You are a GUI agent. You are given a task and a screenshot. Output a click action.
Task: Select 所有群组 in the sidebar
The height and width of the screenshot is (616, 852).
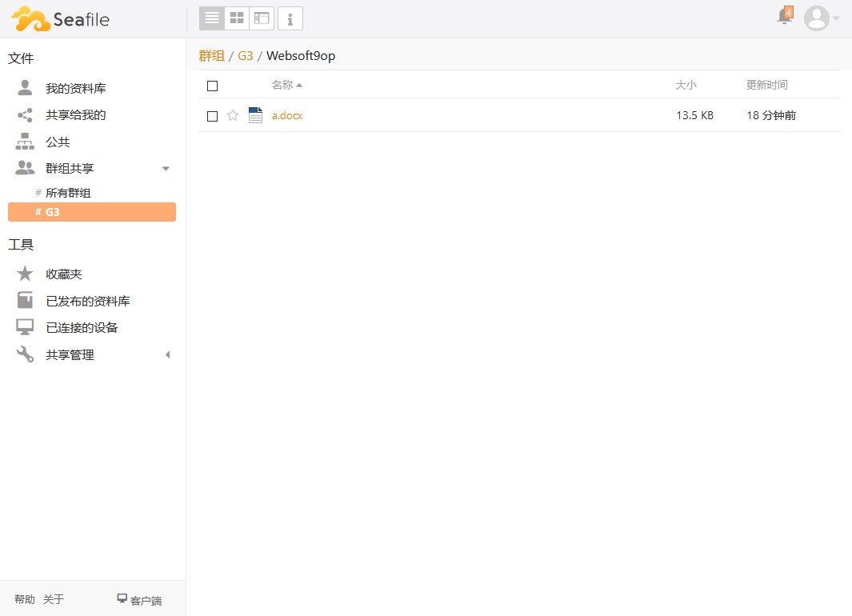(68, 193)
